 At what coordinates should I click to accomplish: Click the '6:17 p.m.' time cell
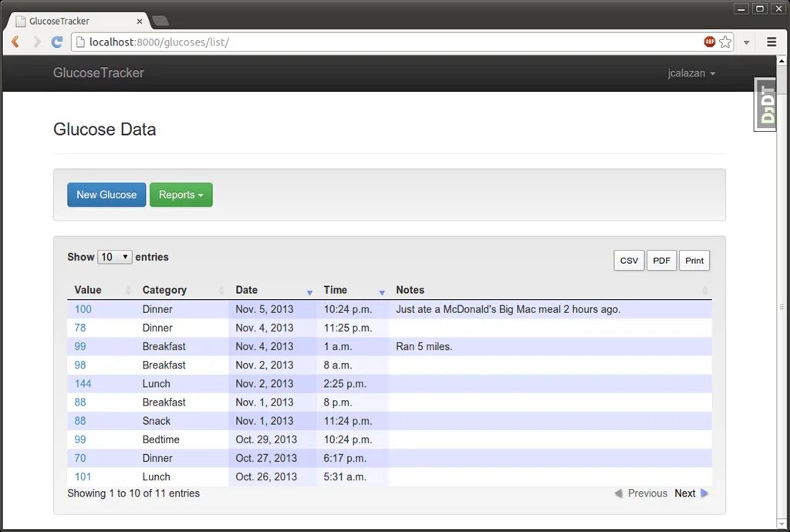pos(353,458)
